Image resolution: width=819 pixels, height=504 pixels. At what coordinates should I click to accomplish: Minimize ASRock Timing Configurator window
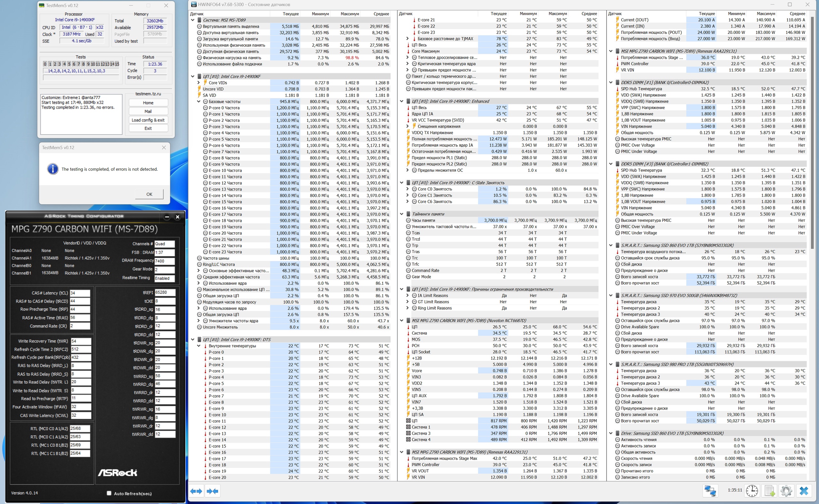click(x=167, y=217)
